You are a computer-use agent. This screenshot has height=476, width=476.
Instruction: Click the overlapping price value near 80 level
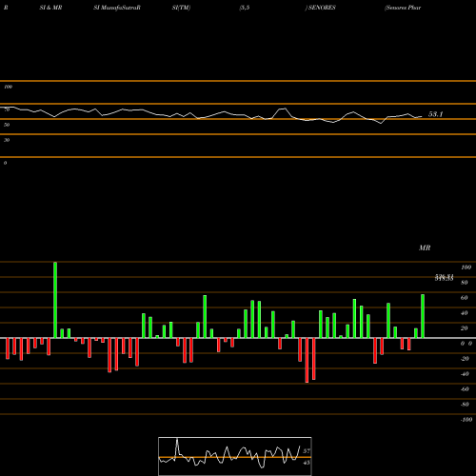coord(444,278)
